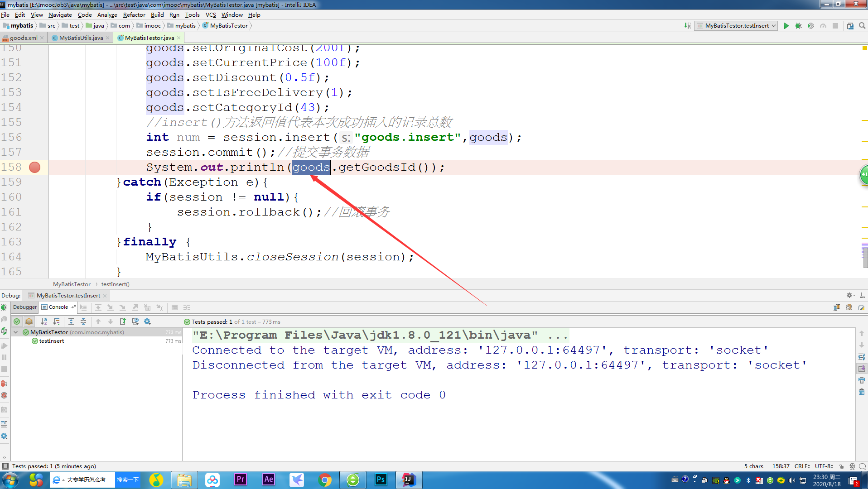Click the mybatis project breadcrumb
This screenshot has height=489, width=868.
(19, 26)
